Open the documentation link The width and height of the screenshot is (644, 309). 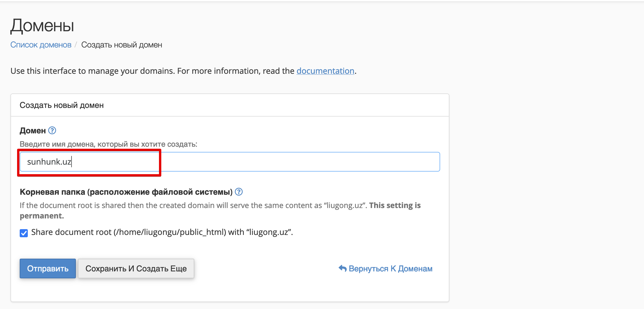(325, 71)
